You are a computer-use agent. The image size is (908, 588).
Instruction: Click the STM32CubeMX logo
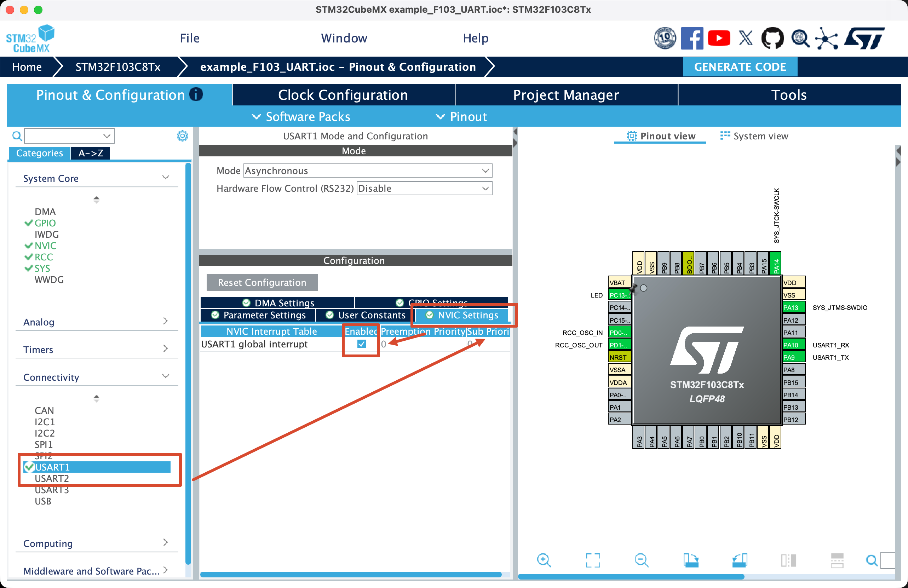click(x=30, y=39)
